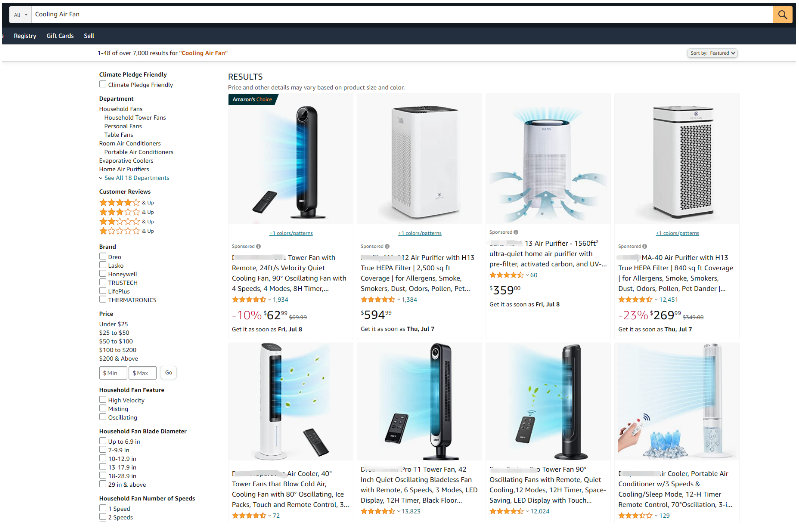Expand See All 18 Departments

pyautogui.click(x=134, y=178)
